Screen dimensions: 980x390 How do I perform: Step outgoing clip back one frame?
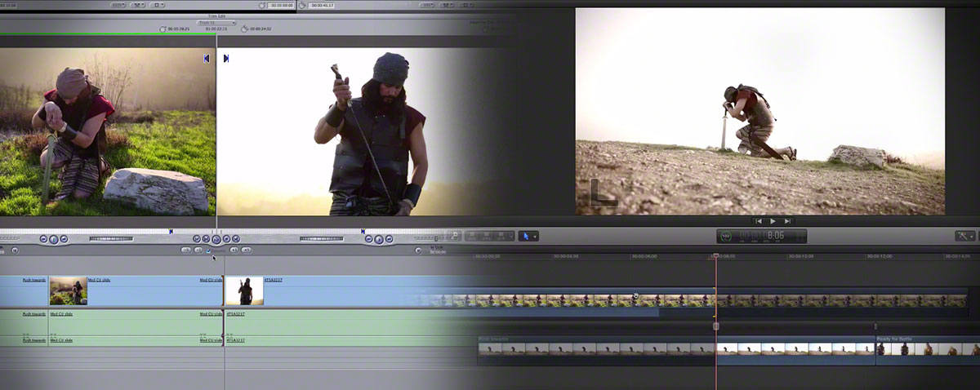coord(43,238)
